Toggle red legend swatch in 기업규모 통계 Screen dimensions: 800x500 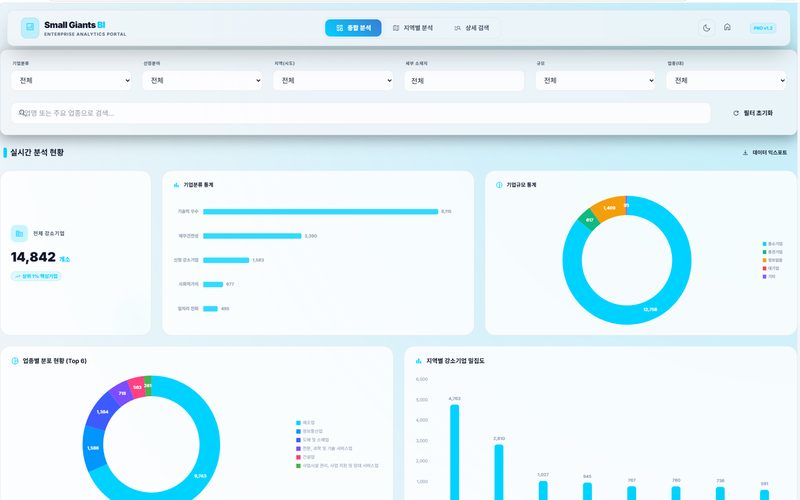click(764, 268)
